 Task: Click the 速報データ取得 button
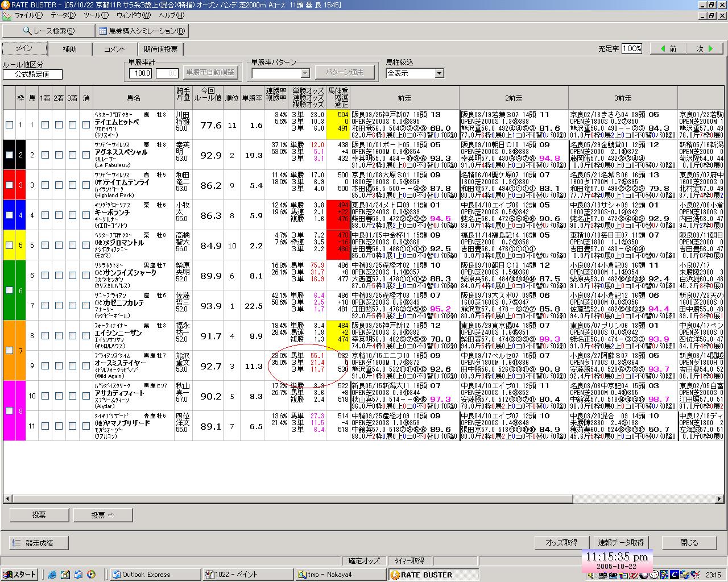pyautogui.click(x=621, y=543)
